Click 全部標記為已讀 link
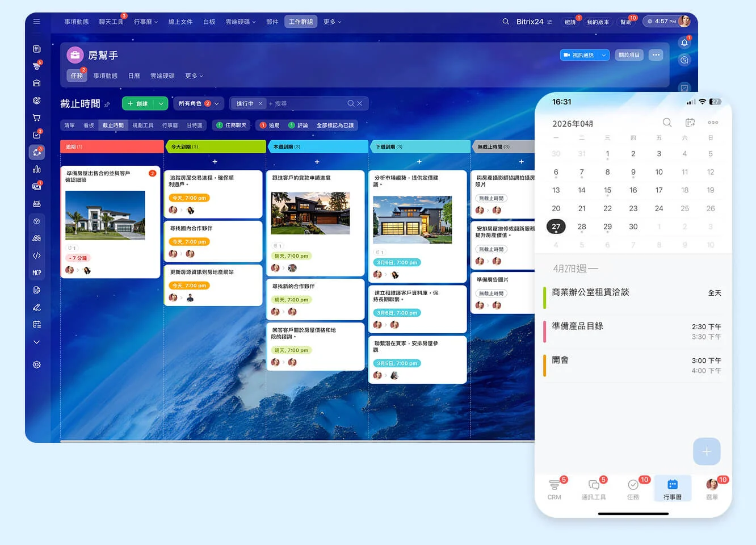 335,125
